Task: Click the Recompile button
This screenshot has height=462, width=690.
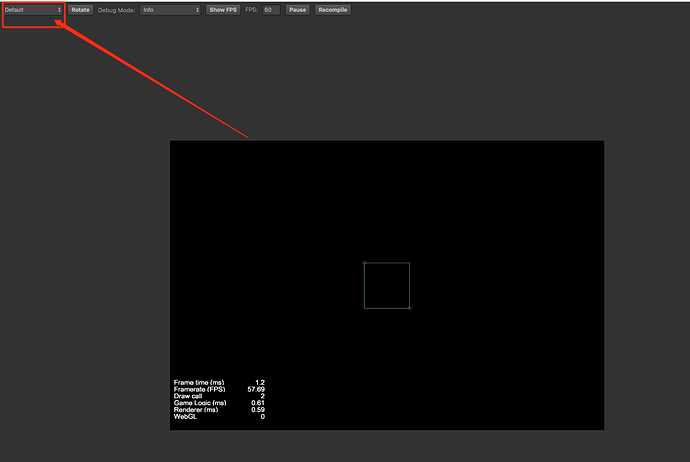Action: [x=333, y=10]
